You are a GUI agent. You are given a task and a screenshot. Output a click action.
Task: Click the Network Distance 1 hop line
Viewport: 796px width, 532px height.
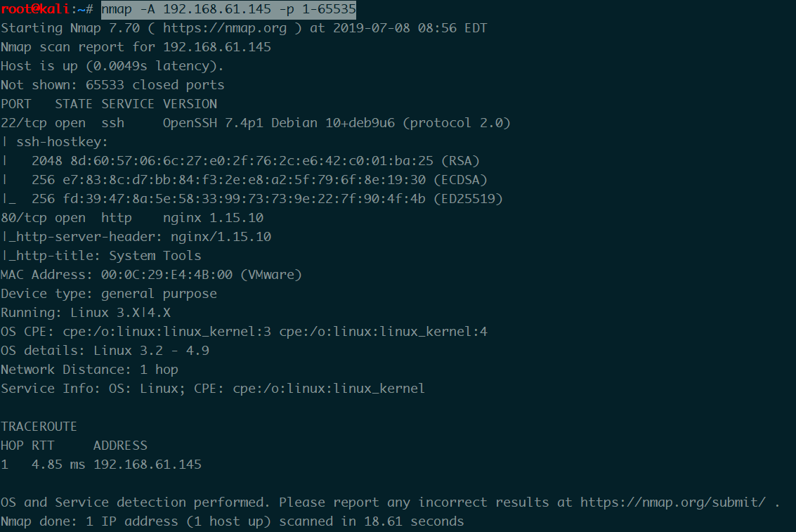(x=89, y=370)
